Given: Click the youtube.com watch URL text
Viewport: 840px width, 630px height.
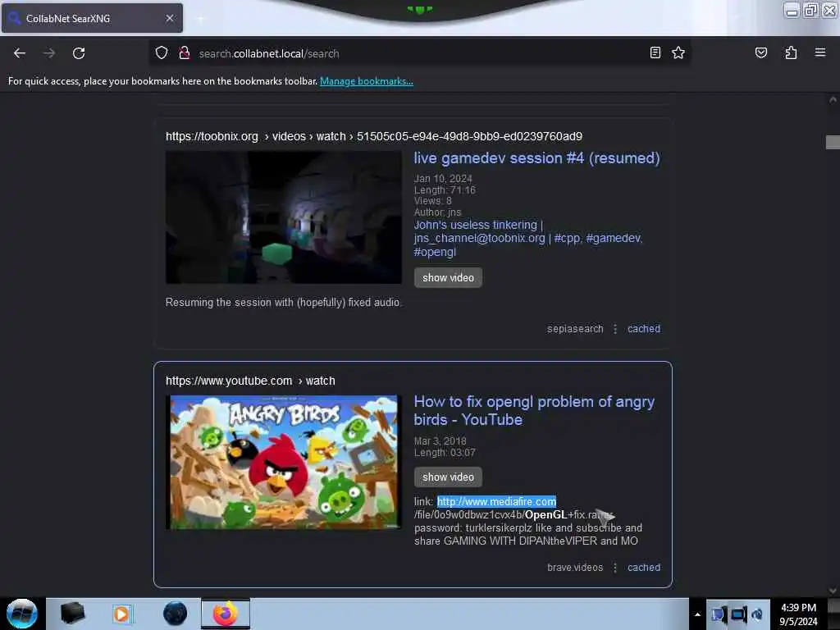Looking at the screenshot, I should click(x=250, y=381).
